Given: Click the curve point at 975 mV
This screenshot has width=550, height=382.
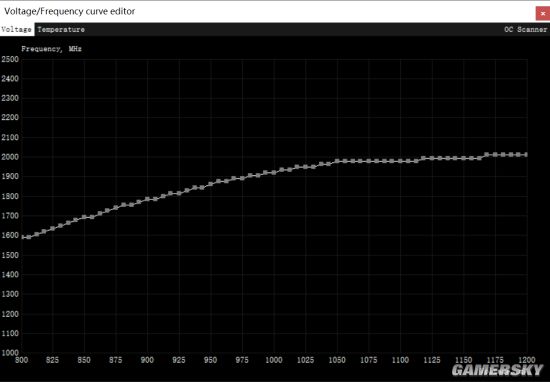Looking at the screenshot, I should (x=242, y=178).
